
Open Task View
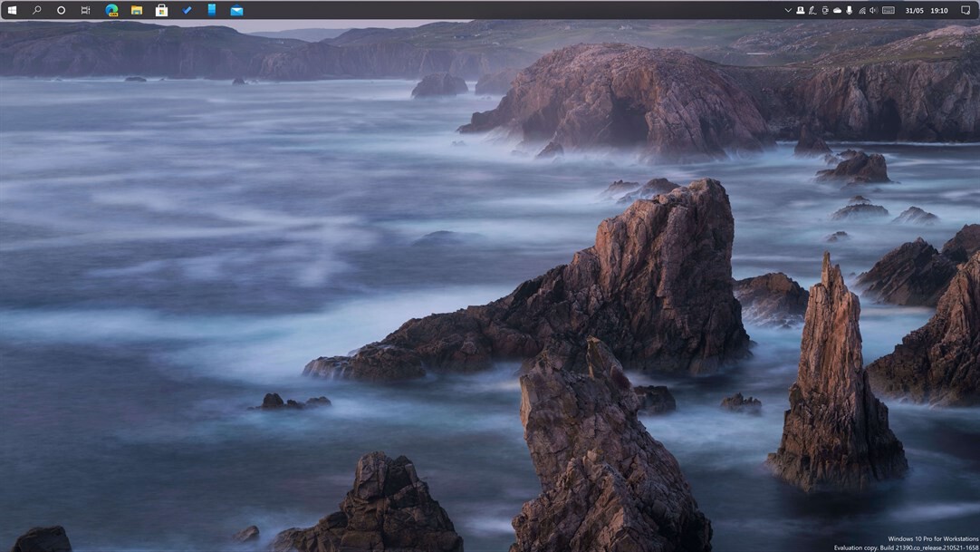coord(84,10)
